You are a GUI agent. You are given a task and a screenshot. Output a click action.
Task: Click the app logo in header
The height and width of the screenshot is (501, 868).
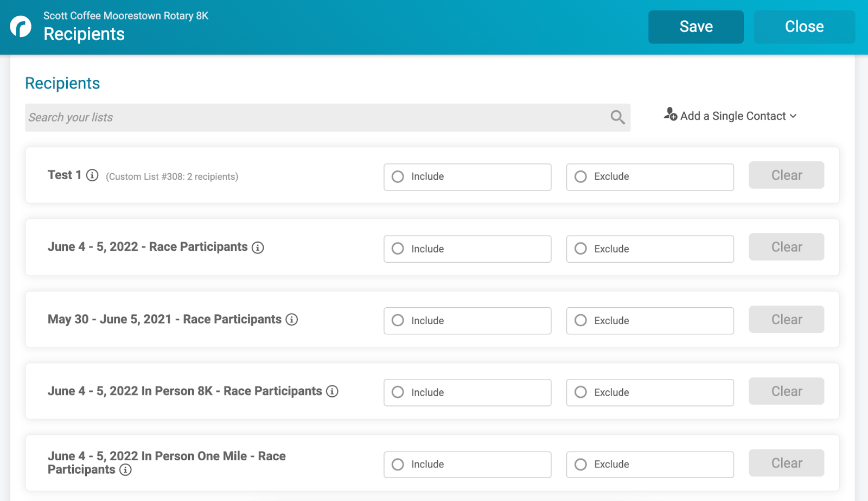pos(21,26)
